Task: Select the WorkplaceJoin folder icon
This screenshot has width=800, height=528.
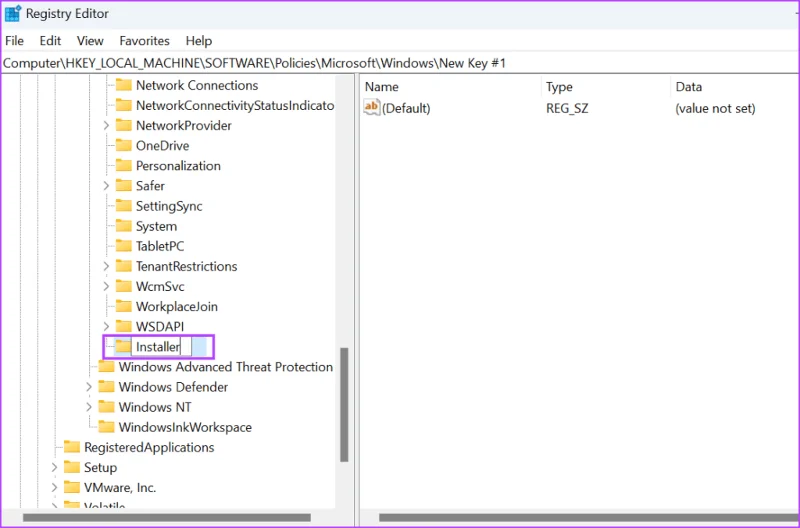Action: click(x=123, y=306)
